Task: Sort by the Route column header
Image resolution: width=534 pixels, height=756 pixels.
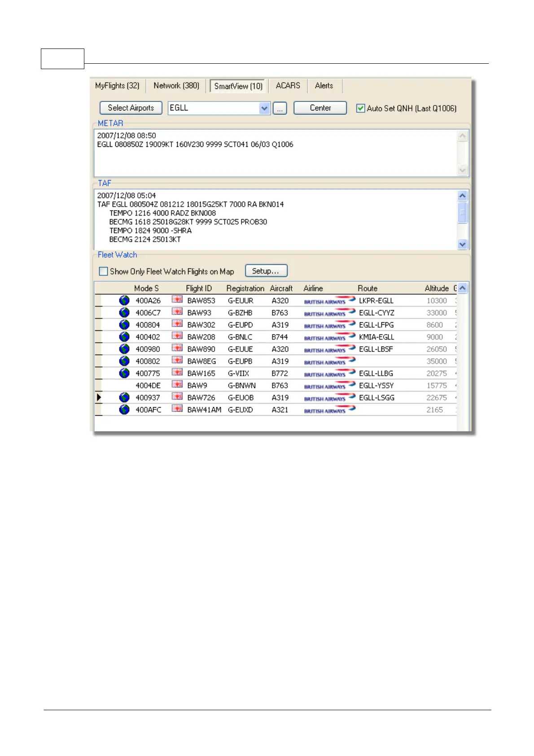Action: tap(368, 288)
